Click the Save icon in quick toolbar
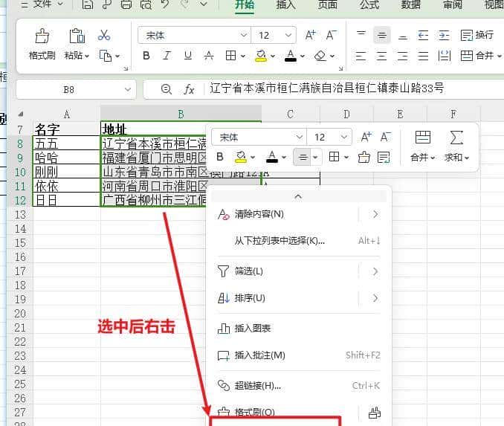This screenshot has height=426, width=504. tap(88, 4)
